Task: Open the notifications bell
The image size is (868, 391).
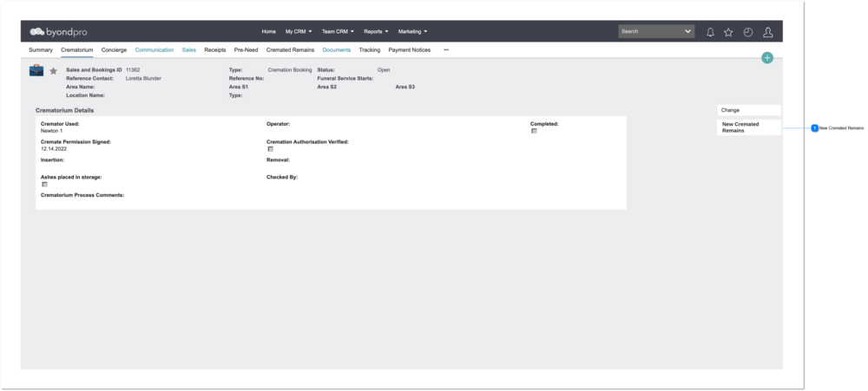Action: pyautogui.click(x=710, y=32)
